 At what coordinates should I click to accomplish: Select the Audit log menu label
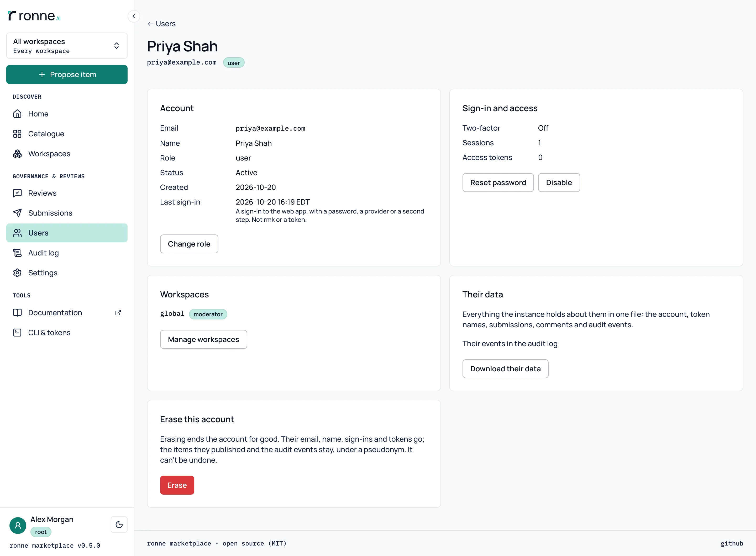pyautogui.click(x=44, y=253)
